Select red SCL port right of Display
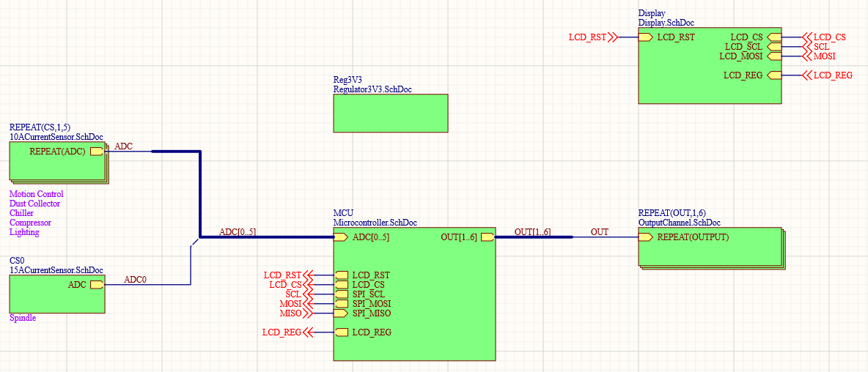Viewport: 868px width, 372px height. pyautogui.click(x=815, y=47)
